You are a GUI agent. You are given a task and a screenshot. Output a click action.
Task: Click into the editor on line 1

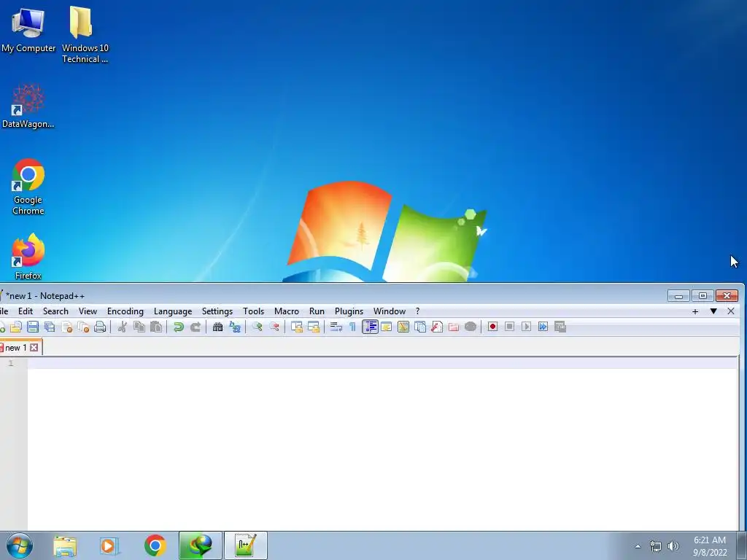(x=382, y=363)
